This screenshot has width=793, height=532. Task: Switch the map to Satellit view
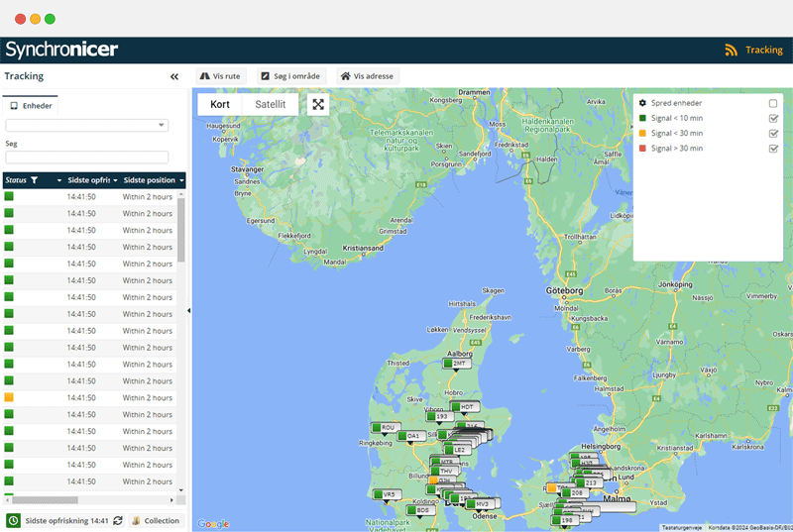270,104
